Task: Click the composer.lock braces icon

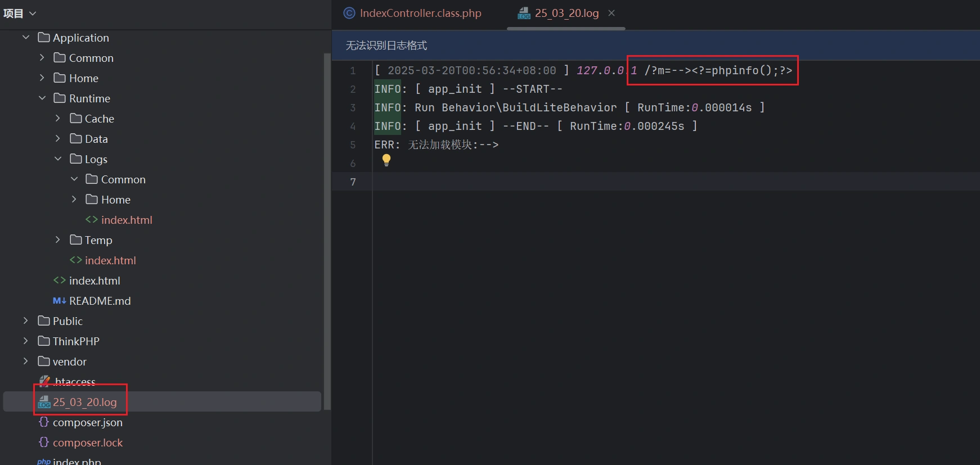Action: click(44, 443)
